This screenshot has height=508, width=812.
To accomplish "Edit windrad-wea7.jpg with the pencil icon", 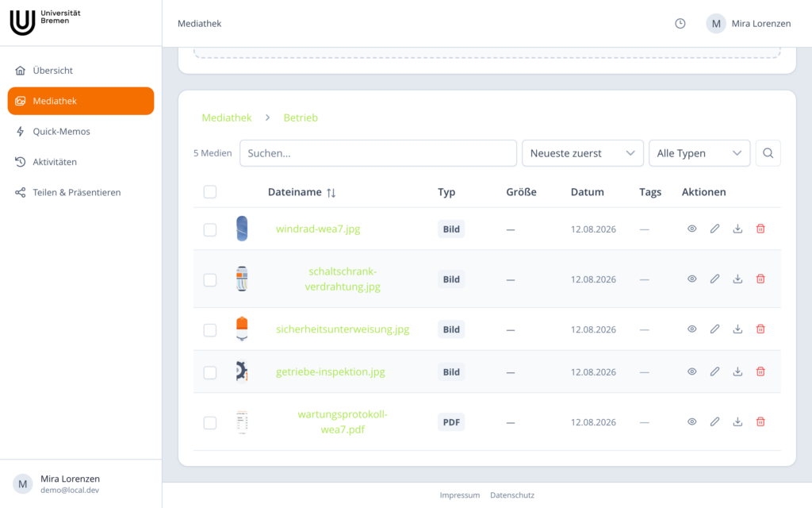I will 714,229.
